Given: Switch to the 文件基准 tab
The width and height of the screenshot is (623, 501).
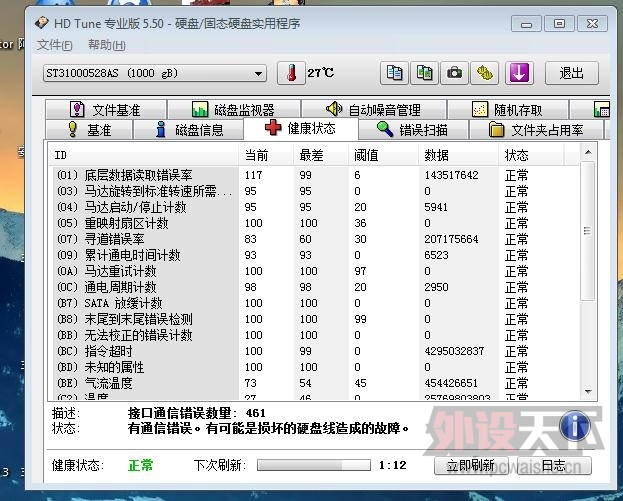Looking at the screenshot, I should [106, 109].
